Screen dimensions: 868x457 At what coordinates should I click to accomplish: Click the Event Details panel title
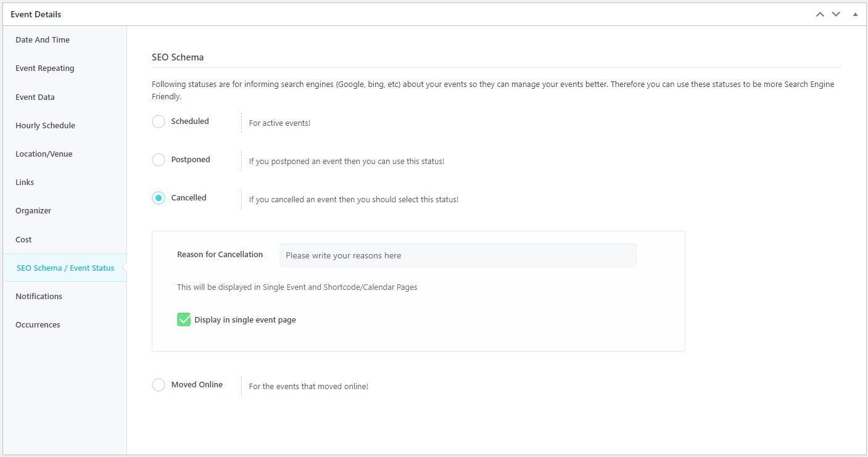point(36,14)
